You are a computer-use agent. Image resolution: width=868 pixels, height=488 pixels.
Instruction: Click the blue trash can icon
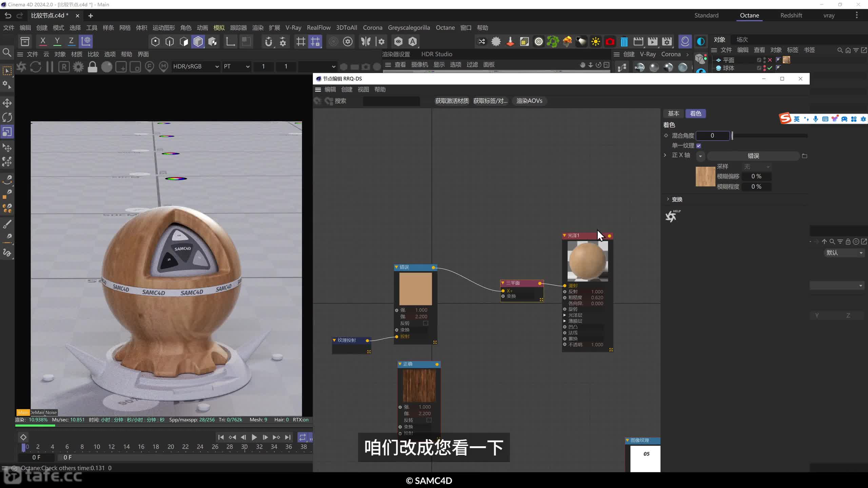click(x=624, y=42)
